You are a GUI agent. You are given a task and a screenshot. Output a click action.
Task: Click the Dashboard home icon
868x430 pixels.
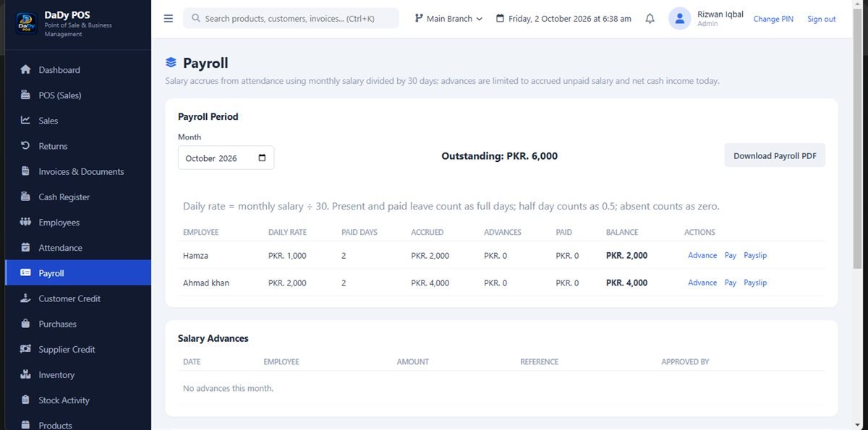(25, 70)
